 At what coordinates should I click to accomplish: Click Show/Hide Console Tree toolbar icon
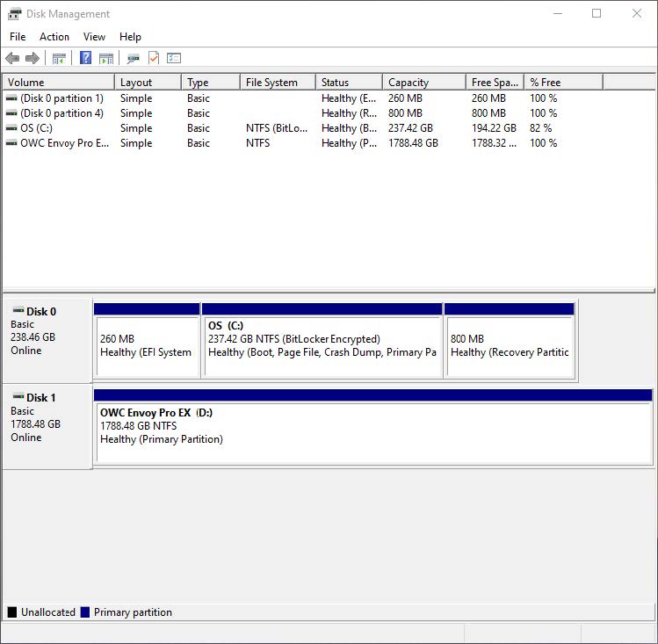(x=59, y=58)
